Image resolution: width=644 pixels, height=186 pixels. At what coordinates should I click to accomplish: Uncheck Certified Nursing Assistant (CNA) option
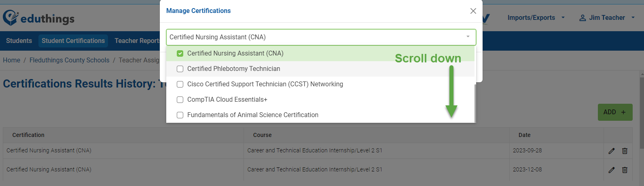coord(180,53)
